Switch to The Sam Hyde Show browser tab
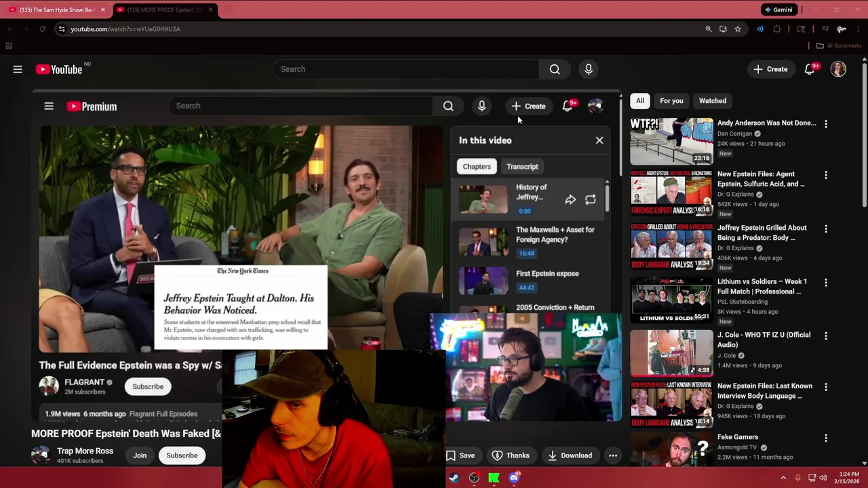The image size is (868, 488). coord(56,9)
